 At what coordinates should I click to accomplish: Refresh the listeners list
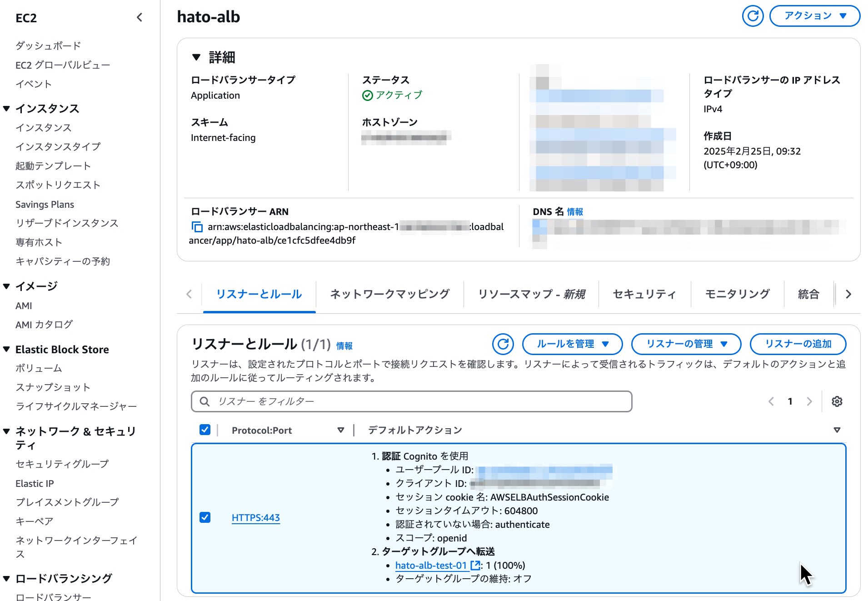[503, 344]
